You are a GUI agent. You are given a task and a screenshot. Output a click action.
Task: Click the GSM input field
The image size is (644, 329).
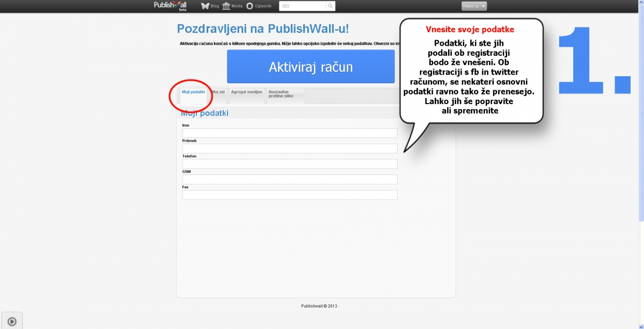click(290, 179)
